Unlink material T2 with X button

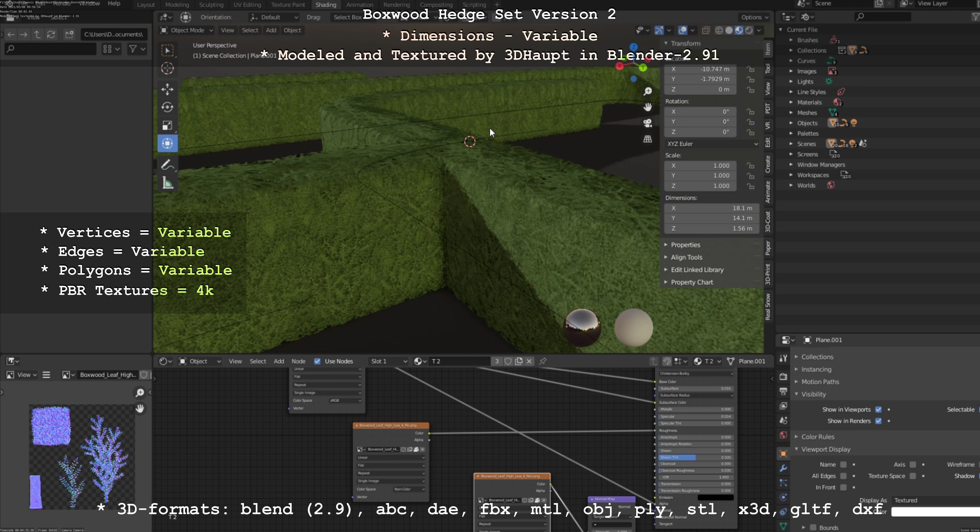(529, 361)
